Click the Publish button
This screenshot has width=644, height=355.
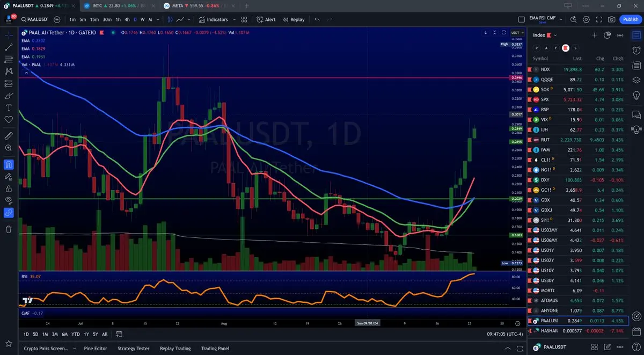pos(630,19)
